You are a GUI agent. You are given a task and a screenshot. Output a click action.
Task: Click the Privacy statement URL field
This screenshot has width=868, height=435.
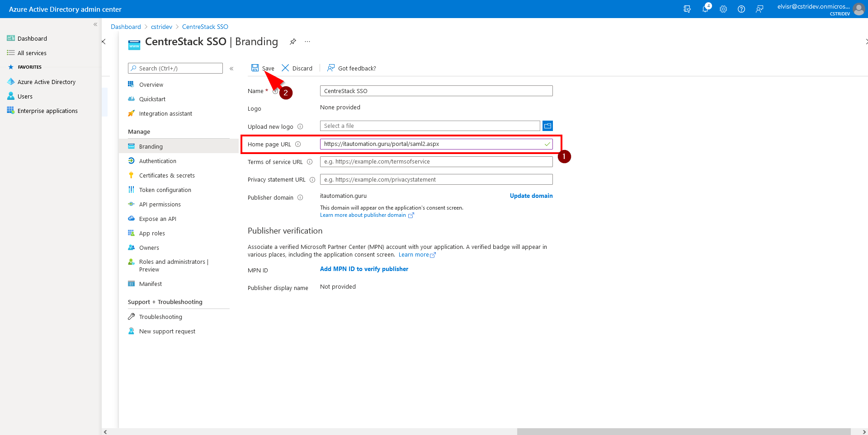436,179
